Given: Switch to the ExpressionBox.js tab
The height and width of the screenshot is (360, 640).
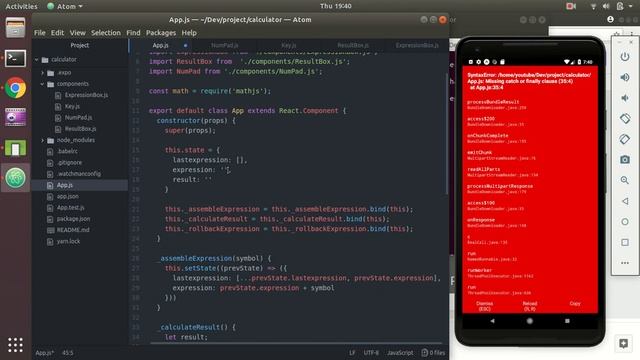Looking at the screenshot, I should (x=417, y=45).
